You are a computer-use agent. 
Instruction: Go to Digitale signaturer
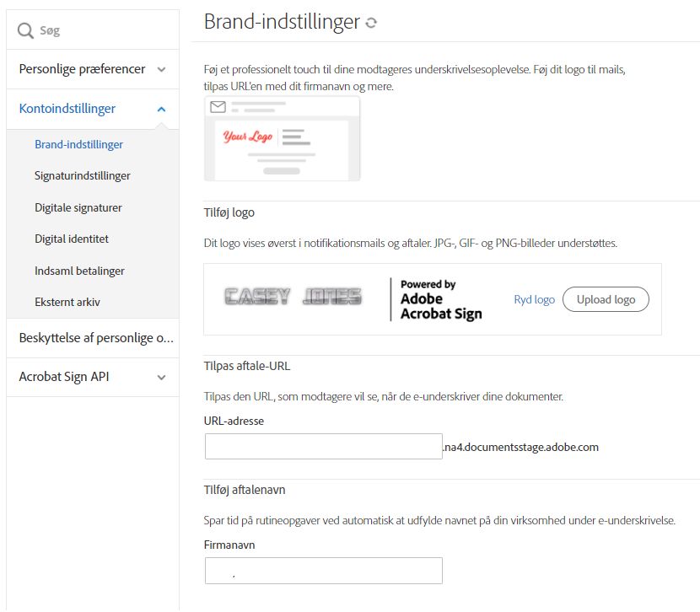pyautogui.click(x=78, y=207)
